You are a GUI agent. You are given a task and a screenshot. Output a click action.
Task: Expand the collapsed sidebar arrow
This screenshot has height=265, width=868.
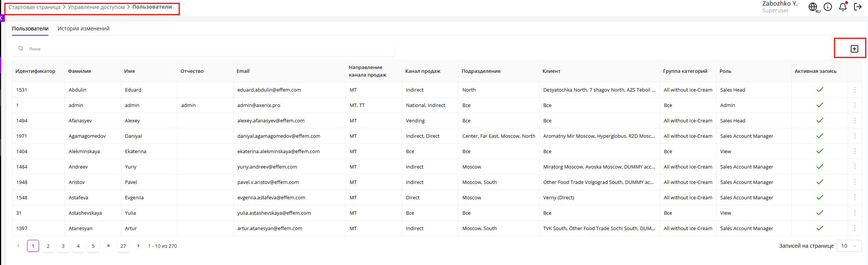pyautogui.click(x=2, y=18)
